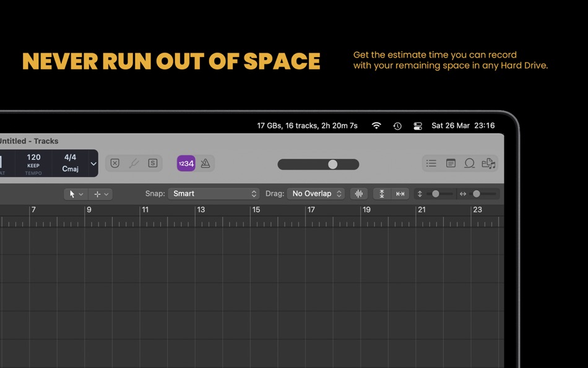Click bar 11 in the ruler

click(145, 209)
